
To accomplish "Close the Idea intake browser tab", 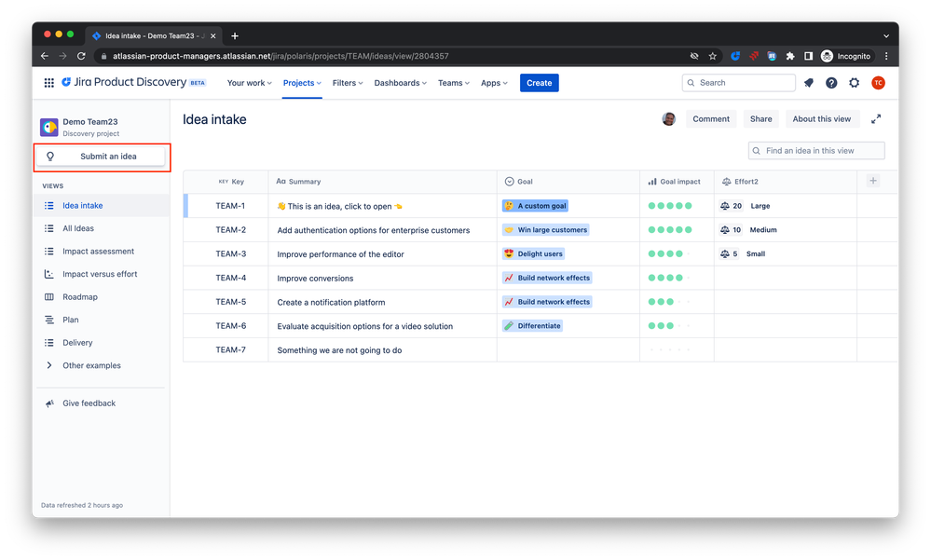I will 213,35.
